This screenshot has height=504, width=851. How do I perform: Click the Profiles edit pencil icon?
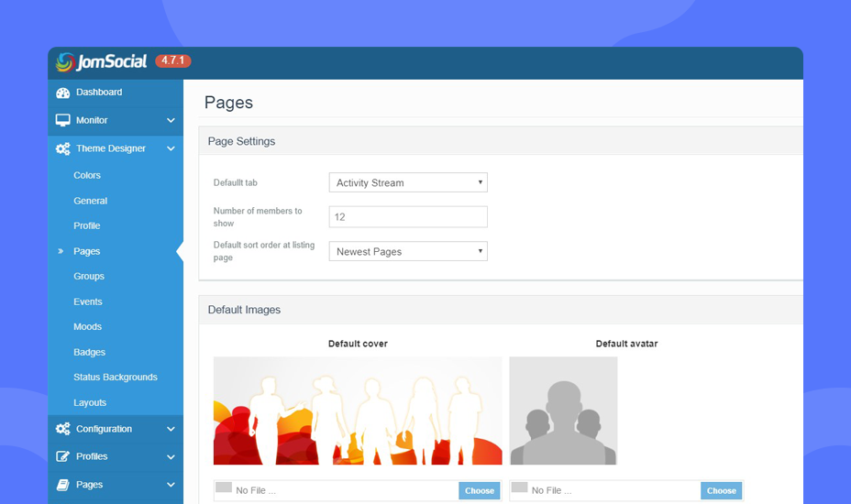pyautogui.click(x=63, y=456)
